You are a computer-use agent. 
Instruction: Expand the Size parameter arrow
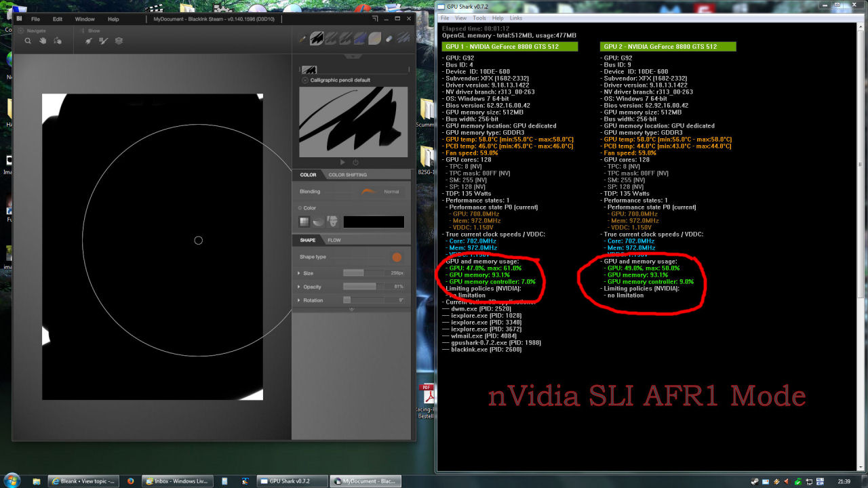point(300,273)
